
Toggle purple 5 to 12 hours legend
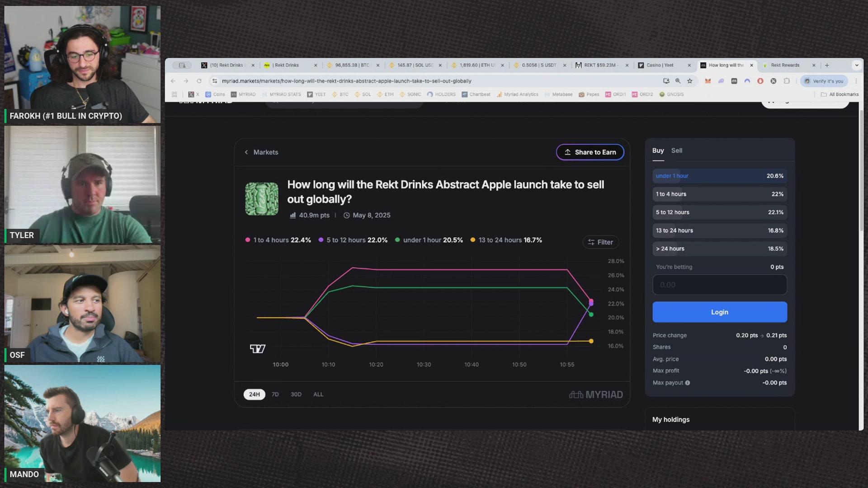[353, 240]
